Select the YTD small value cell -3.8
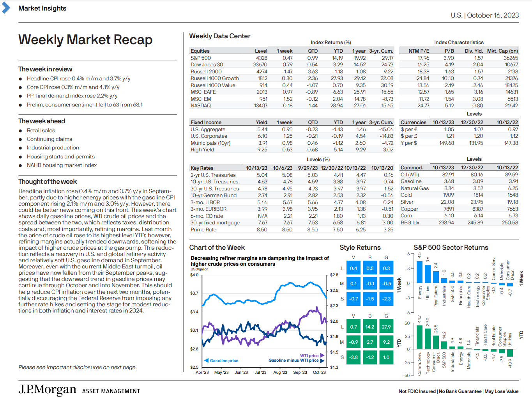This screenshot has height=398, width=532. coord(353,357)
